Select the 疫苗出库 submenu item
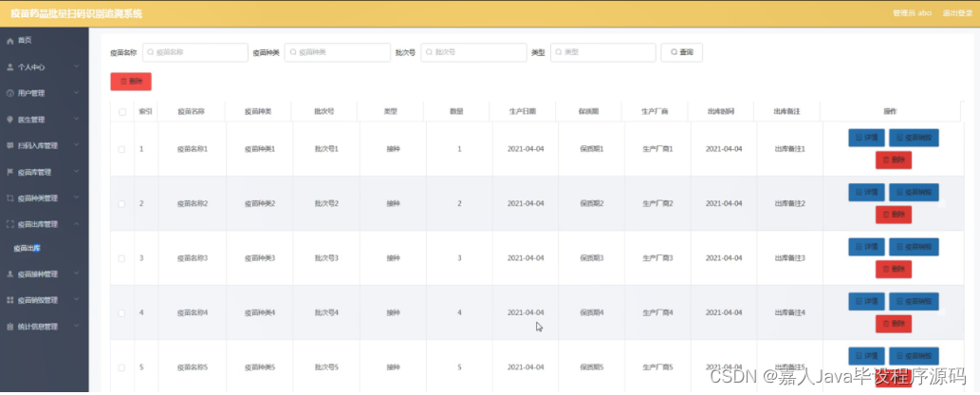 pos(27,249)
